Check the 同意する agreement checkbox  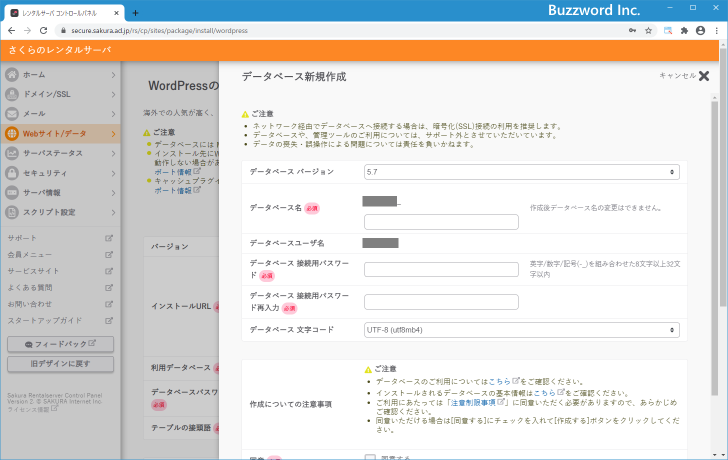(x=370, y=457)
